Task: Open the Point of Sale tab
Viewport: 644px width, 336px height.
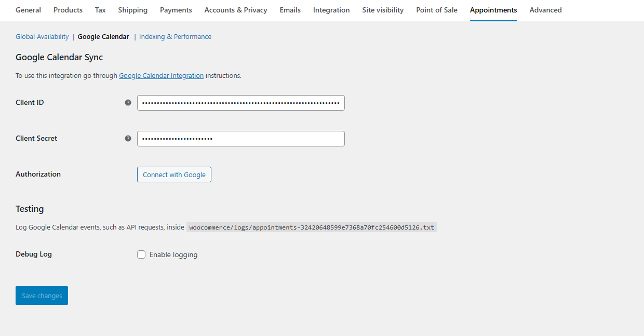Action: tap(436, 10)
